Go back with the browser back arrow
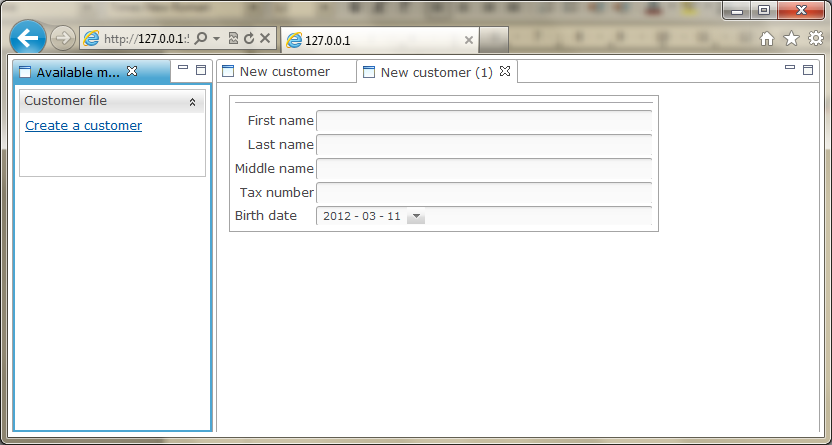 (x=27, y=38)
